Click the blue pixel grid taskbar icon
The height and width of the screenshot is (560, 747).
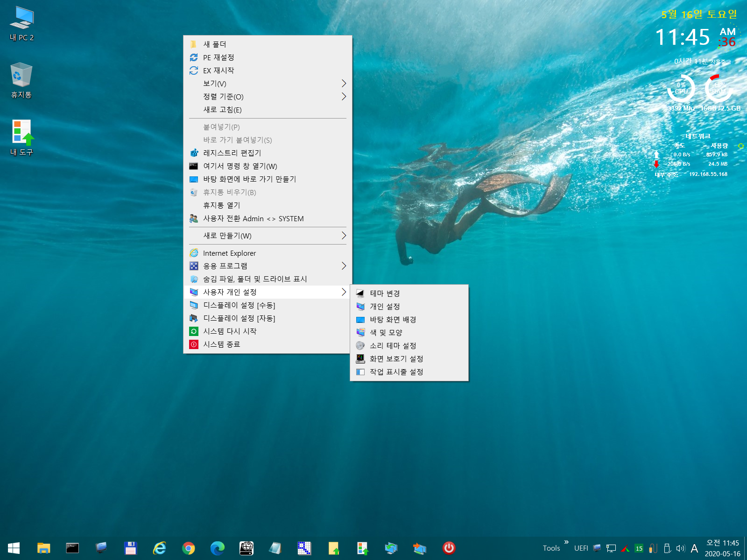[304, 548]
